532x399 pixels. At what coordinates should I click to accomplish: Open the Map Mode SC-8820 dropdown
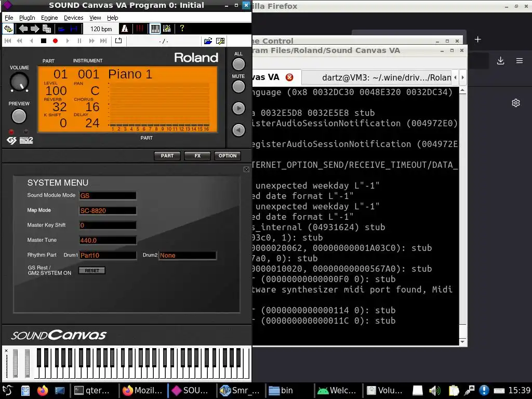[x=108, y=211]
